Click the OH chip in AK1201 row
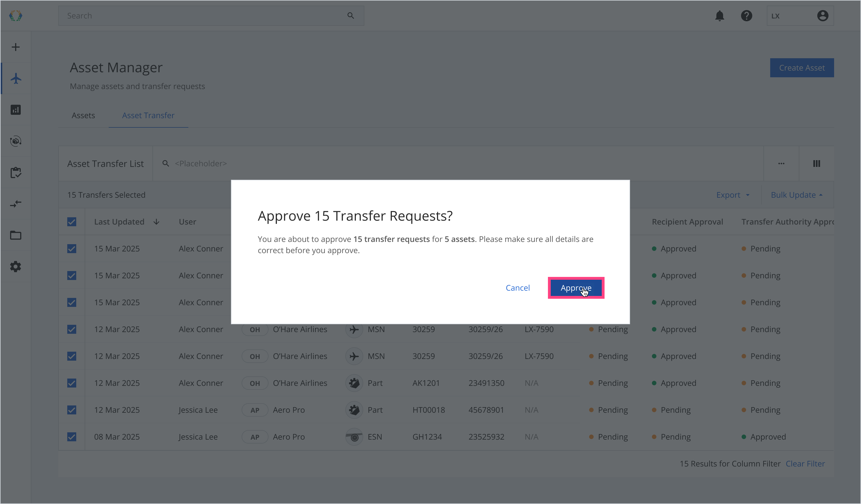 coord(255,383)
